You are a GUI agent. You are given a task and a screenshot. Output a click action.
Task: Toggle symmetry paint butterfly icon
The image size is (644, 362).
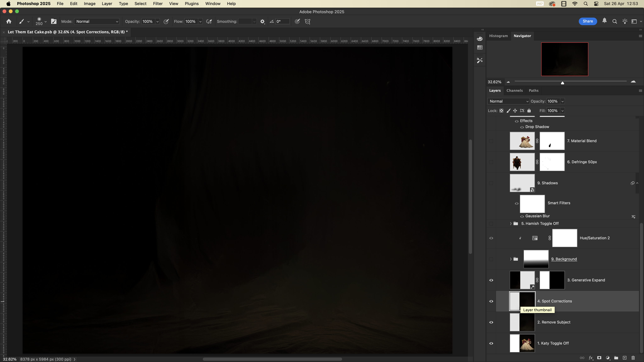click(x=308, y=22)
